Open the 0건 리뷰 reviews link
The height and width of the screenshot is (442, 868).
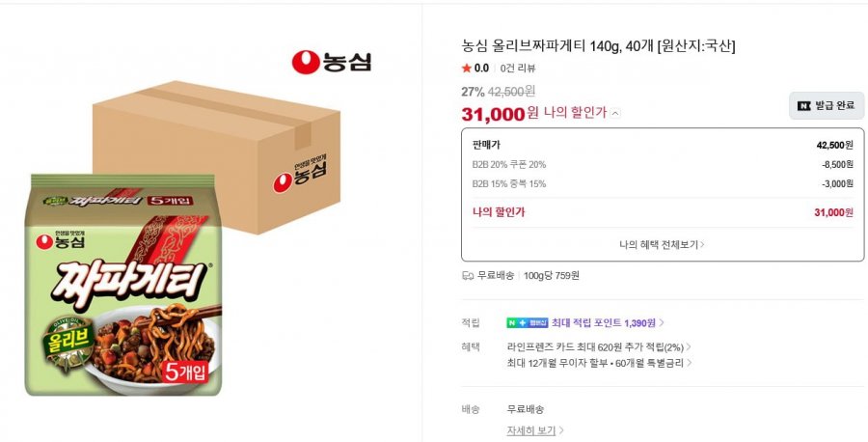(x=518, y=69)
